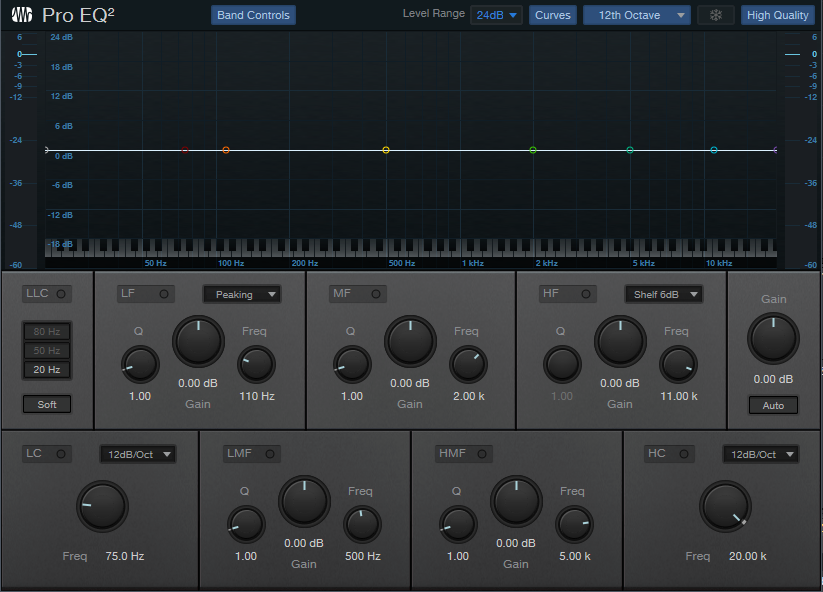Click the purple HC node at the curve end
Screen dimensions: 823x592
(x=775, y=150)
